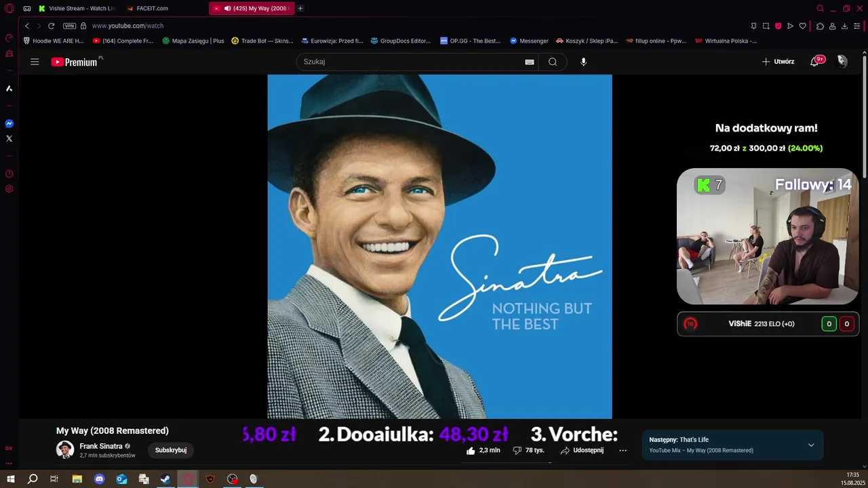Open File Explorer from the taskbar
Viewport: 868px width, 488px height.
[77, 479]
